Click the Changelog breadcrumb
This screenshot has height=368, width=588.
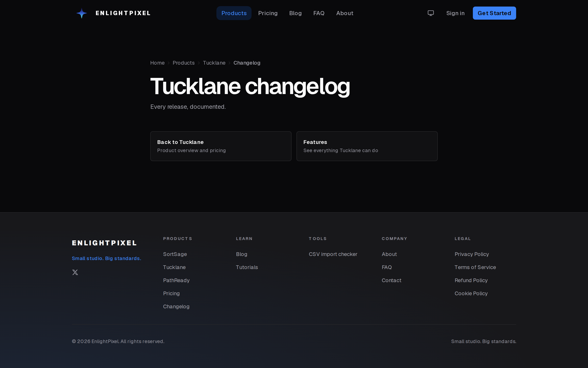247,63
